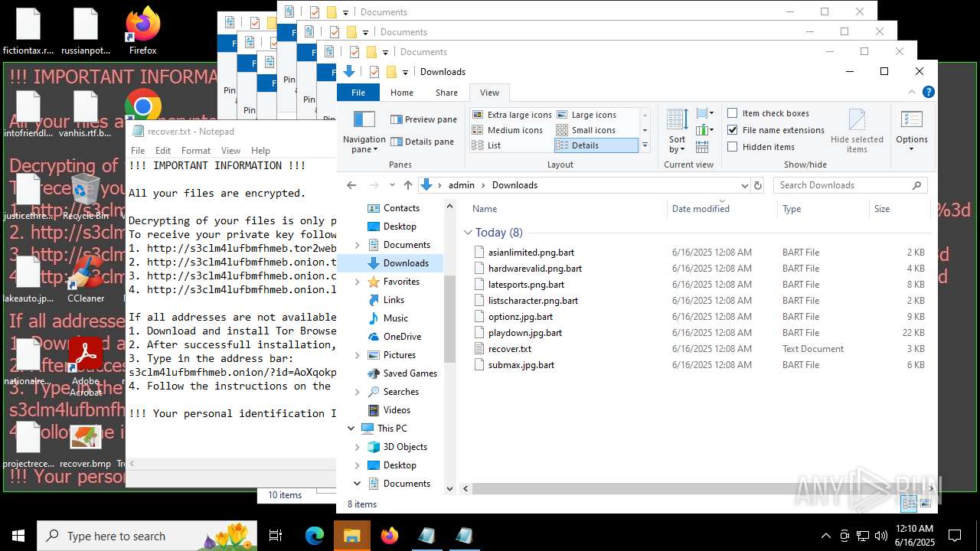Open the Edit menu in Notepad
Screen dimensions: 980x551
(x=163, y=151)
